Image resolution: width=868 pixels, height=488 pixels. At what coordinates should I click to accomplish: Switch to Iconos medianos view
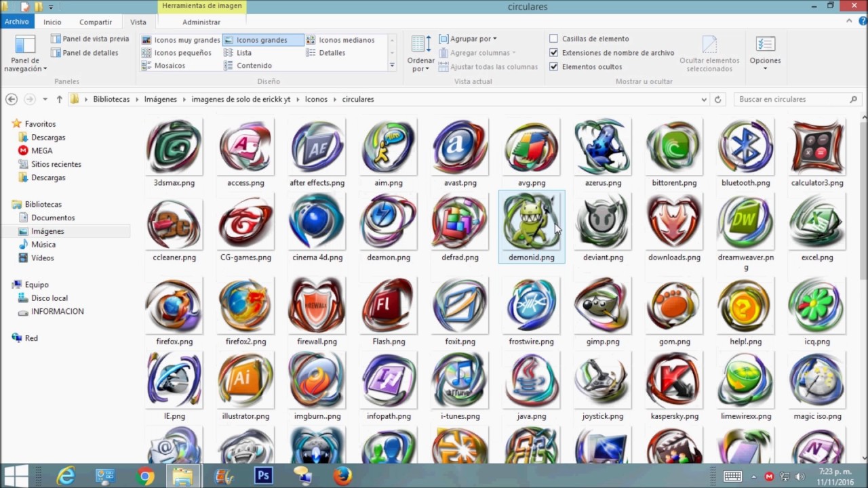[x=340, y=40]
